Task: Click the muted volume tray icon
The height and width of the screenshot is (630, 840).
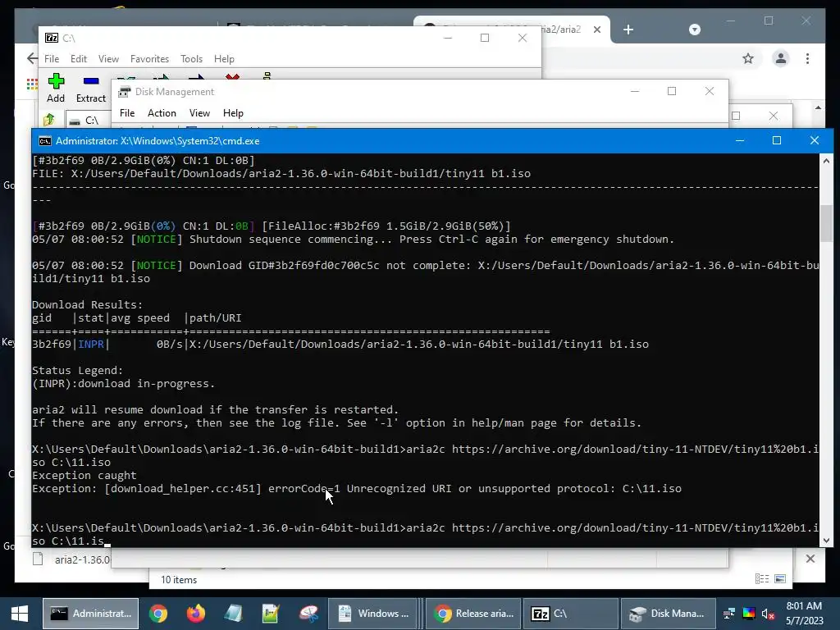Action: tap(768, 614)
